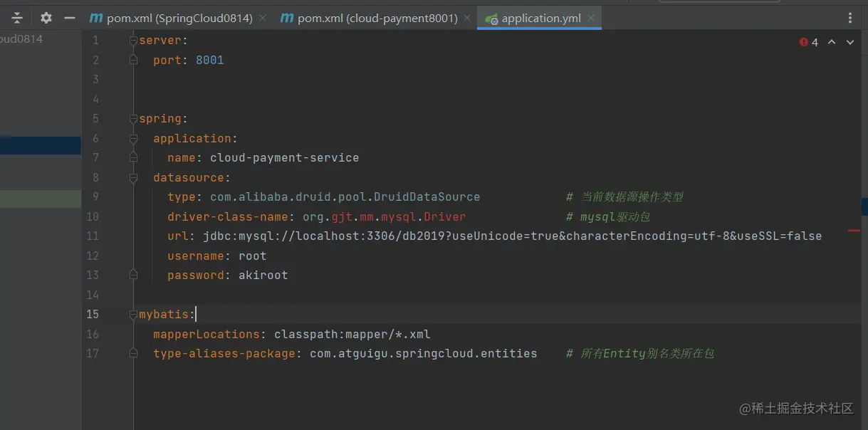
Task: Go to next highlighted error arrow
Action: coord(849,43)
